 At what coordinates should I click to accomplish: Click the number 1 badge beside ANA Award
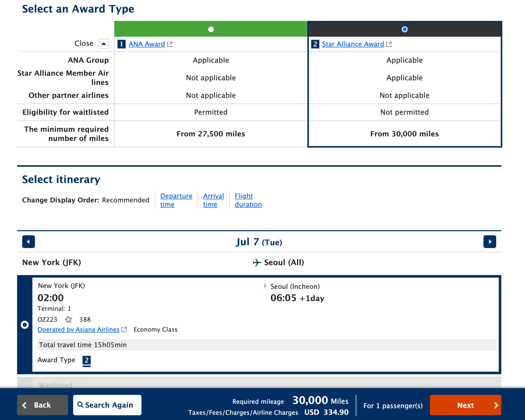click(x=121, y=44)
